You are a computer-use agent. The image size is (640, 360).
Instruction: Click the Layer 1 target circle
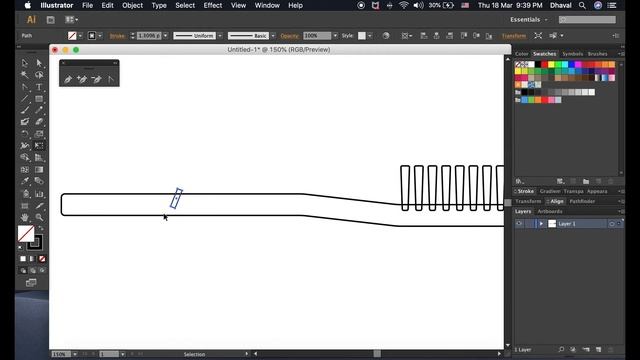tap(611, 224)
